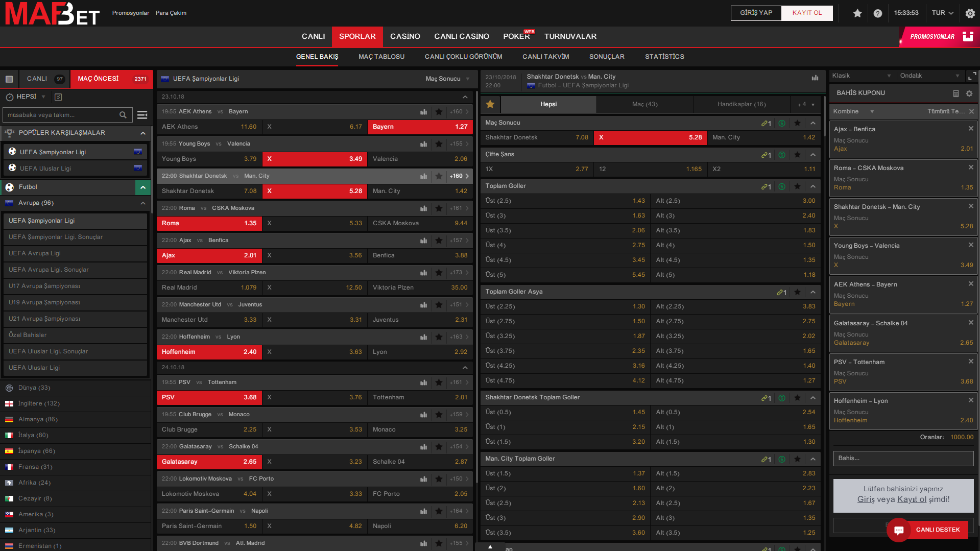The image size is (980, 551).
Task: Click the Giriş Yap button
Action: tap(756, 13)
